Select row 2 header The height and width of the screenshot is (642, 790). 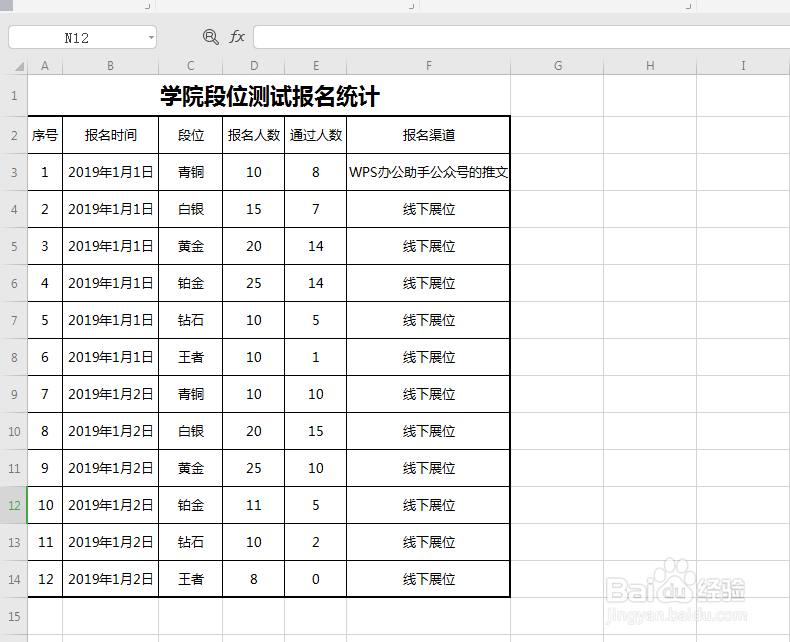coord(14,135)
